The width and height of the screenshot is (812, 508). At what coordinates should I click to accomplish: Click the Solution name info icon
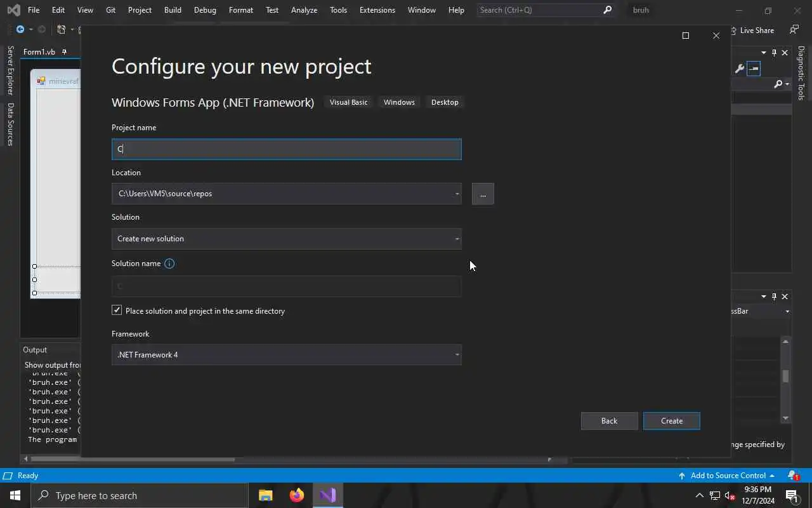tap(169, 264)
